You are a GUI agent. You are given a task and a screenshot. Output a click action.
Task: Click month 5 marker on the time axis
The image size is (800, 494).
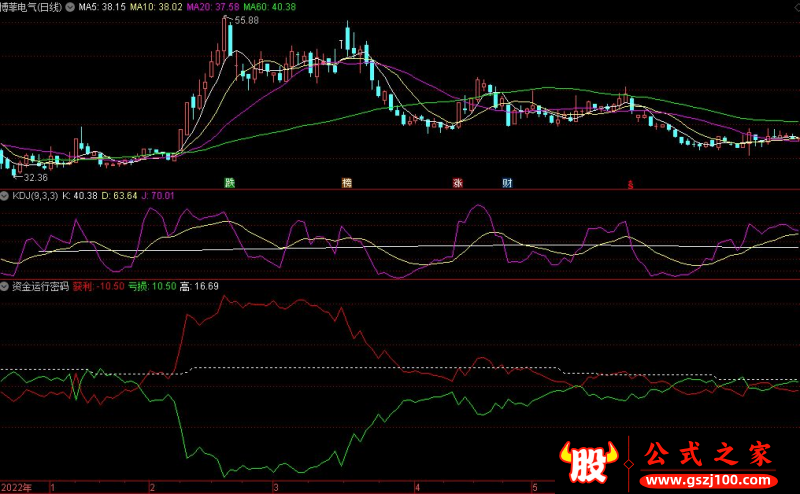coord(535,488)
